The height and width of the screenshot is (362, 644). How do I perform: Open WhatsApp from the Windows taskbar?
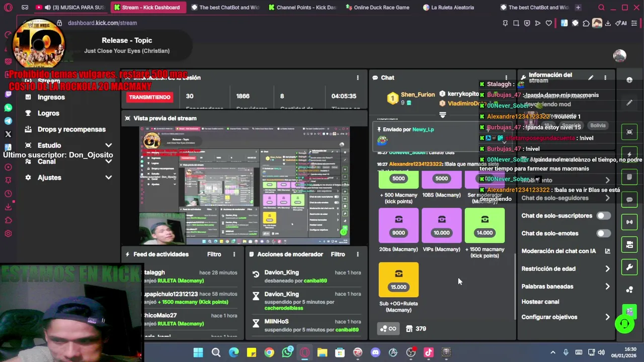287,352
